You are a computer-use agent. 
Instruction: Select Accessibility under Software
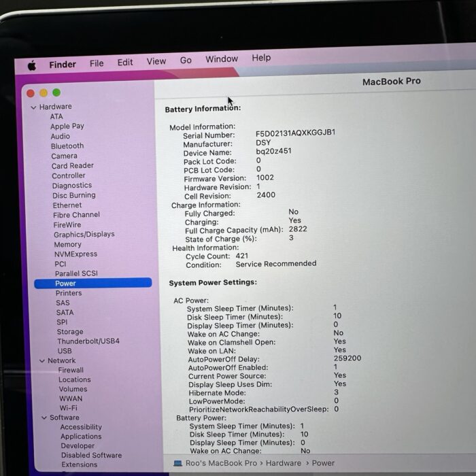tap(81, 427)
